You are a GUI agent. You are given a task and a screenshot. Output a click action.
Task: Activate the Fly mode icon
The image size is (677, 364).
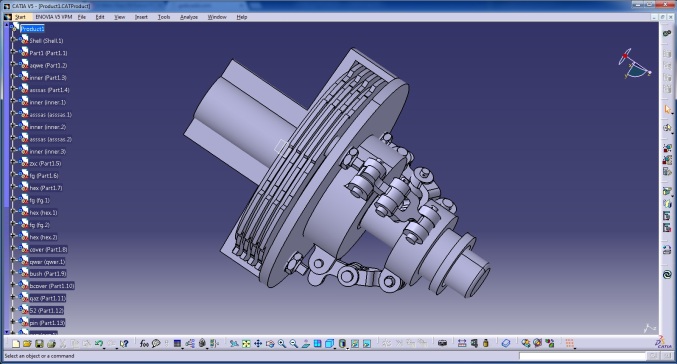click(x=234, y=344)
